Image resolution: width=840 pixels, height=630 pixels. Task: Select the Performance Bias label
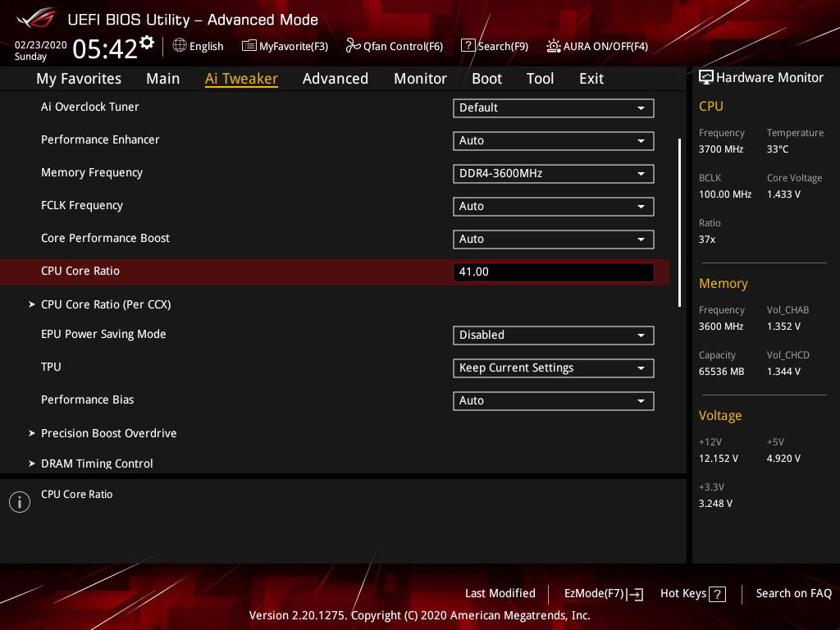[87, 399]
